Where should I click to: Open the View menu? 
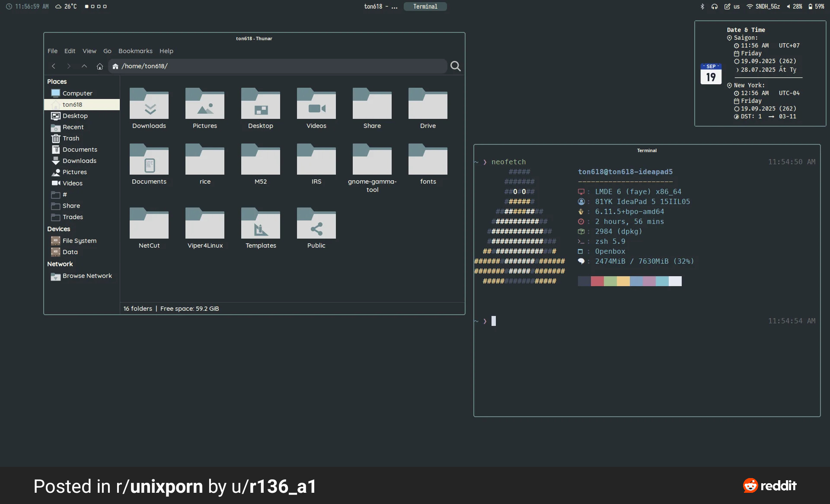click(x=89, y=51)
